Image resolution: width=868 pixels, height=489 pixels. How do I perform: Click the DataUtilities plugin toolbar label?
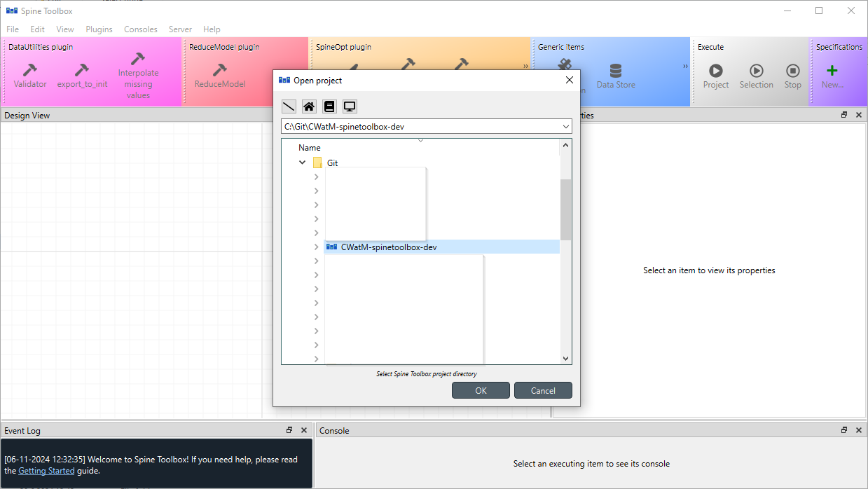[x=41, y=47]
